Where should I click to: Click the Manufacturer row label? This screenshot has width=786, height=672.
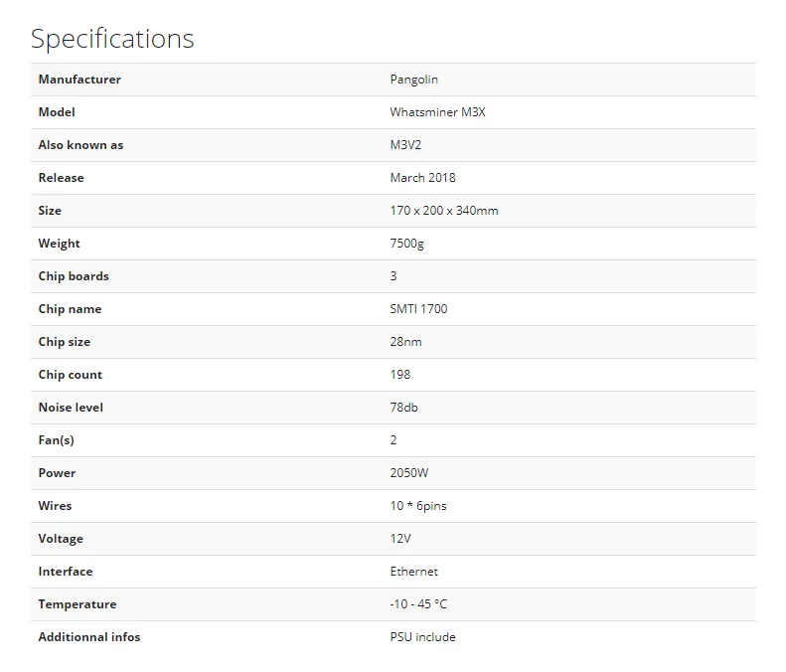pos(79,80)
